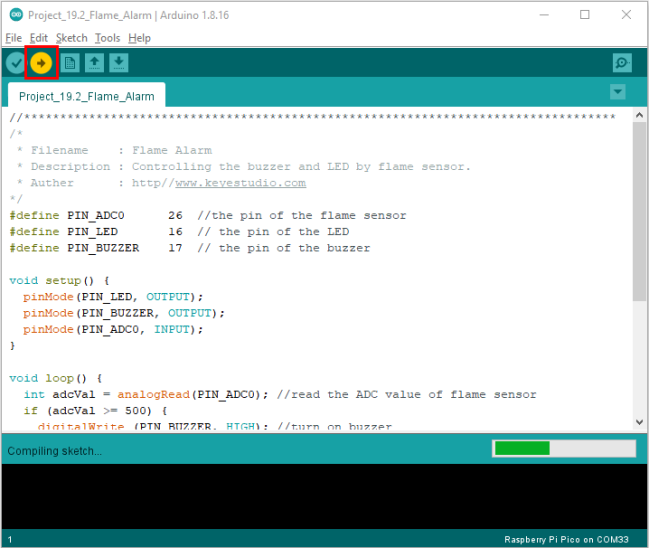Click the '//read the ADC value' comment
This screenshot has width=650, height=548.
tap(406, 394)
